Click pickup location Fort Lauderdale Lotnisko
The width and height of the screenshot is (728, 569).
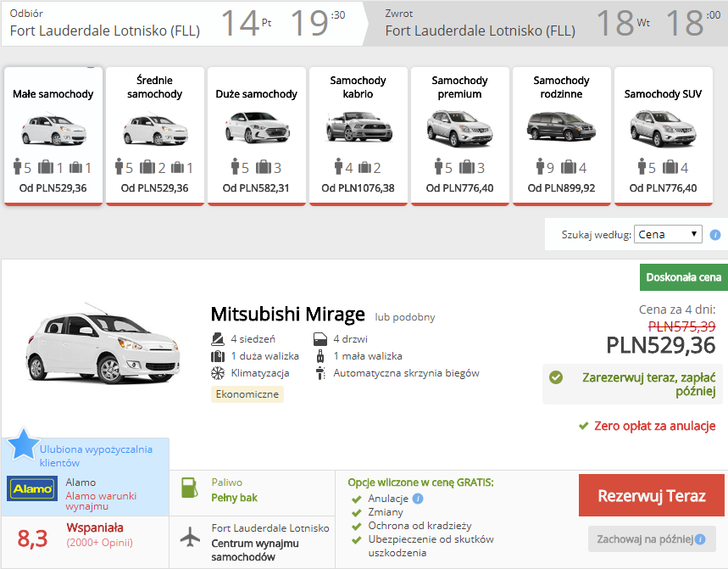pos(105,31)
